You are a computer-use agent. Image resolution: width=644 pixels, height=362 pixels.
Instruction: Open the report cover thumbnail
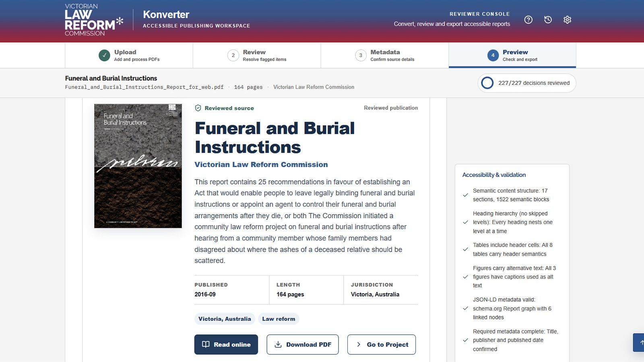point(138,166)
